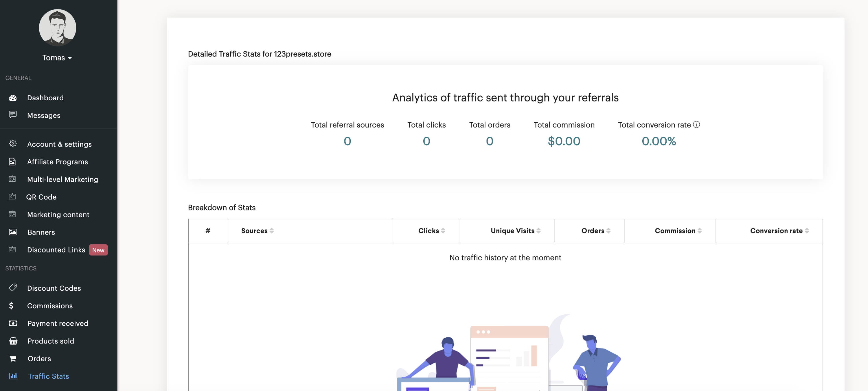The width and height of the screenshot is (868, 391).
Task: Open Account & settings
Action: click(59, 144)
